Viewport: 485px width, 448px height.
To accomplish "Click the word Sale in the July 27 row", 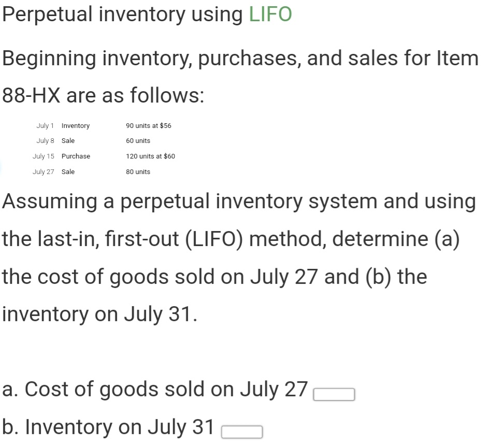I will pos(67,171).
